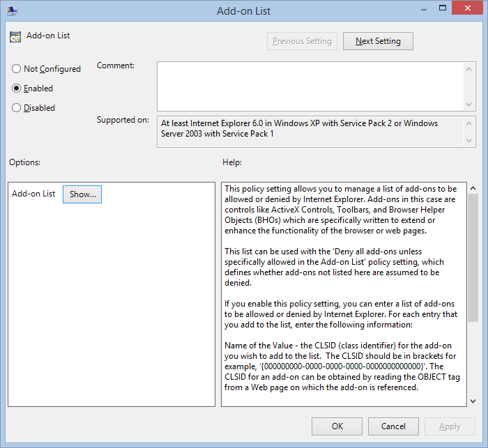Confirm changes with the OK button

click(x=337, y=426)
